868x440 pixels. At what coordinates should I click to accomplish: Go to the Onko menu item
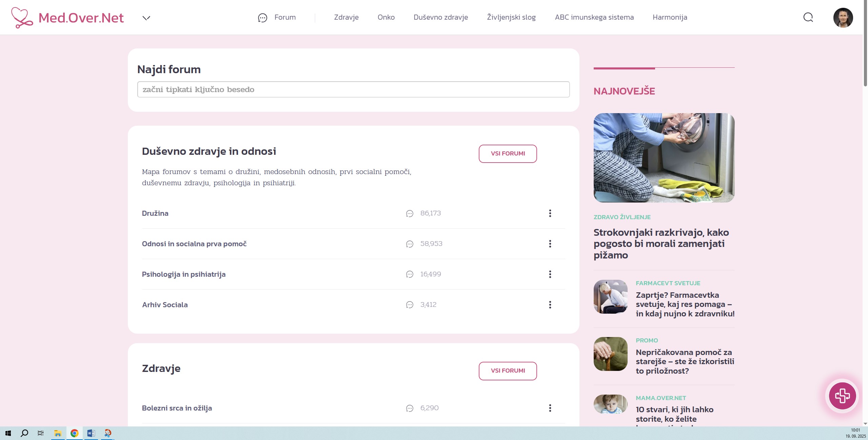point(386,17)
